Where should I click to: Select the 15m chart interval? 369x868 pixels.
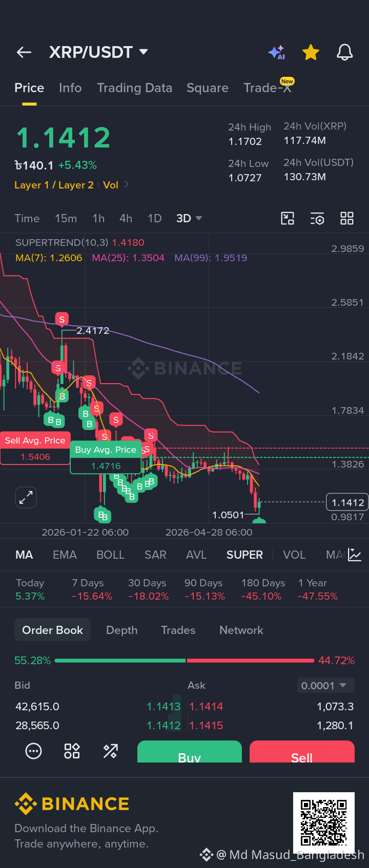click(66, 219)
